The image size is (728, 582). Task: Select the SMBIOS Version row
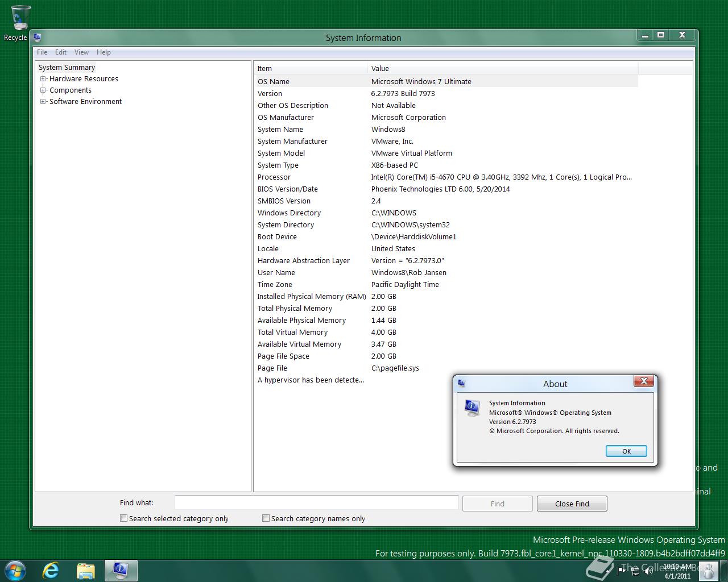[x=446, y=201]
